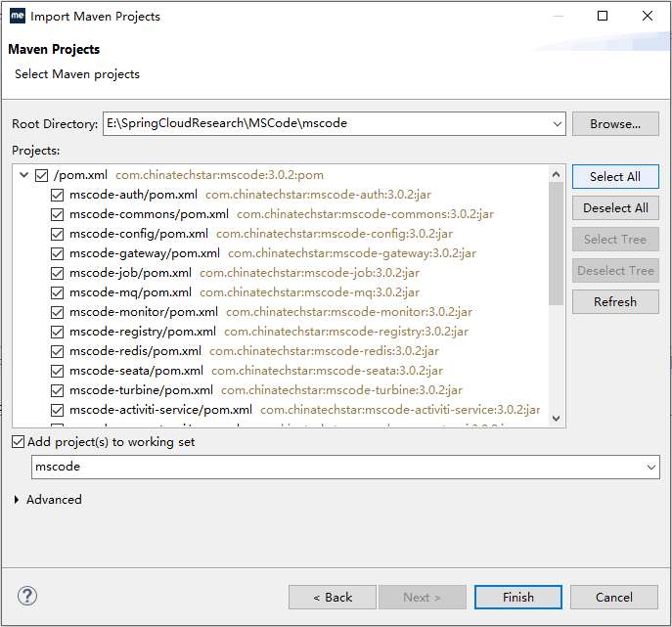Click Finish to import projects

pyautogui.click(x=517, y=597)
